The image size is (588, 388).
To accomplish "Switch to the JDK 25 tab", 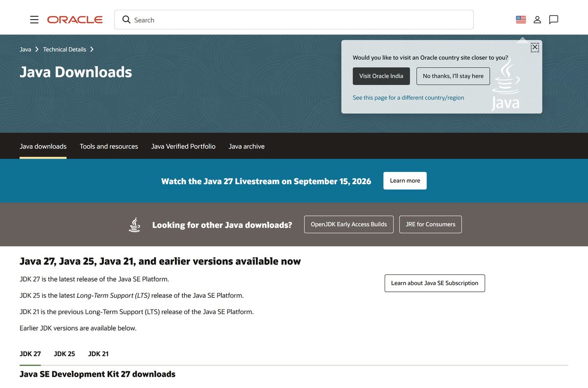I will (65, 354).
